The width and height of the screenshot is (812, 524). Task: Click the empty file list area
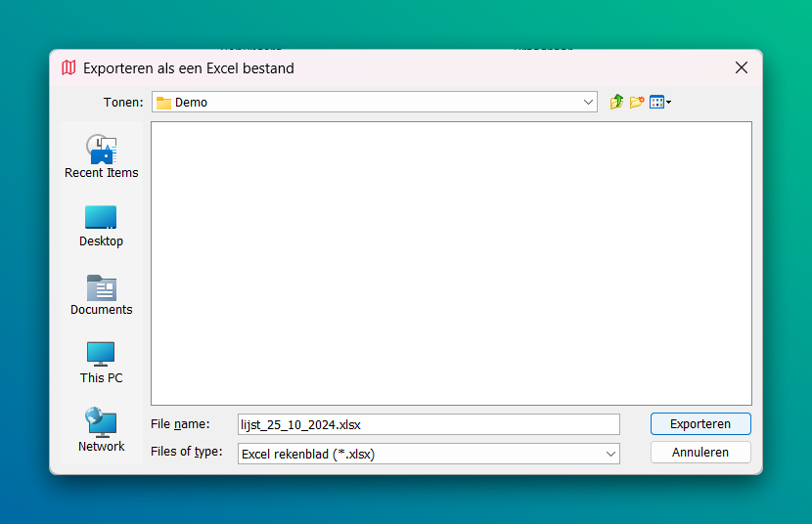451,262
